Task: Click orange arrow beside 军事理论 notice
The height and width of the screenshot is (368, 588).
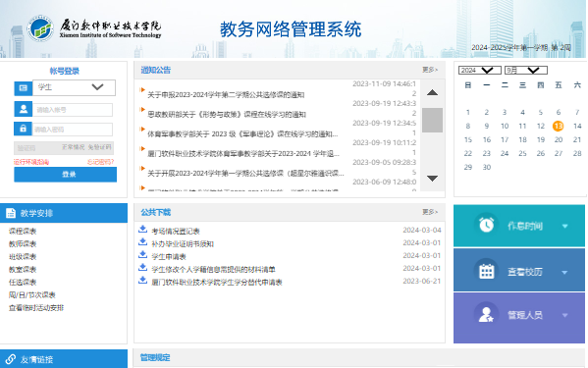Action: [x=142, y=129]
